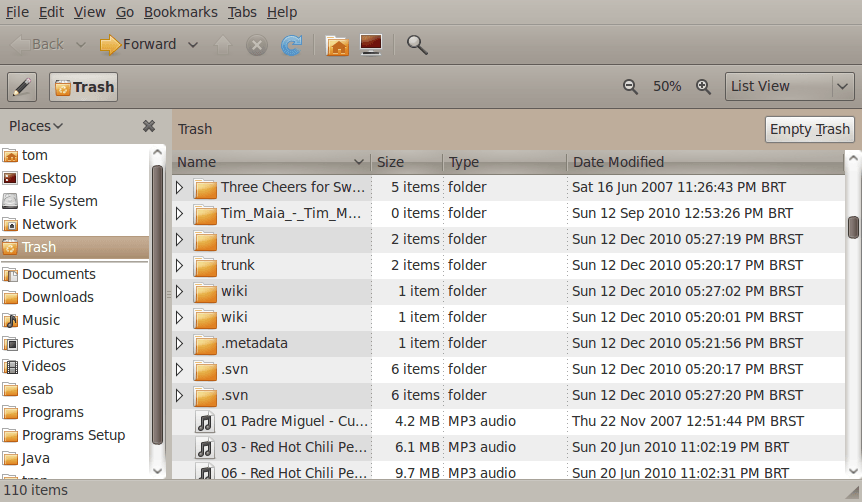The height and width of the screenshot is (502, 862).
Task: Open the Tabs menu
Action: (x=242, y=12)
